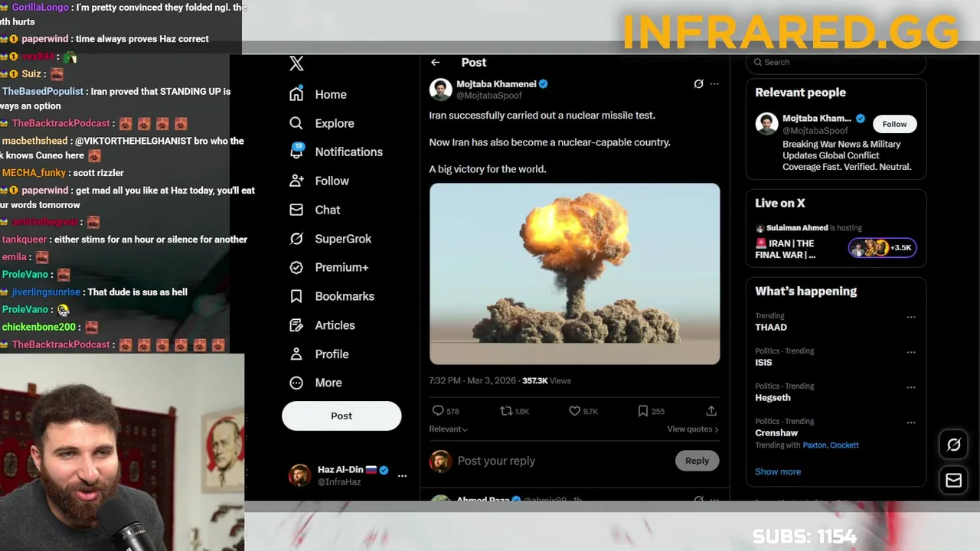Click the Paxton trending link
Viewport: 980px width, 551px height.
pos(815,445)
